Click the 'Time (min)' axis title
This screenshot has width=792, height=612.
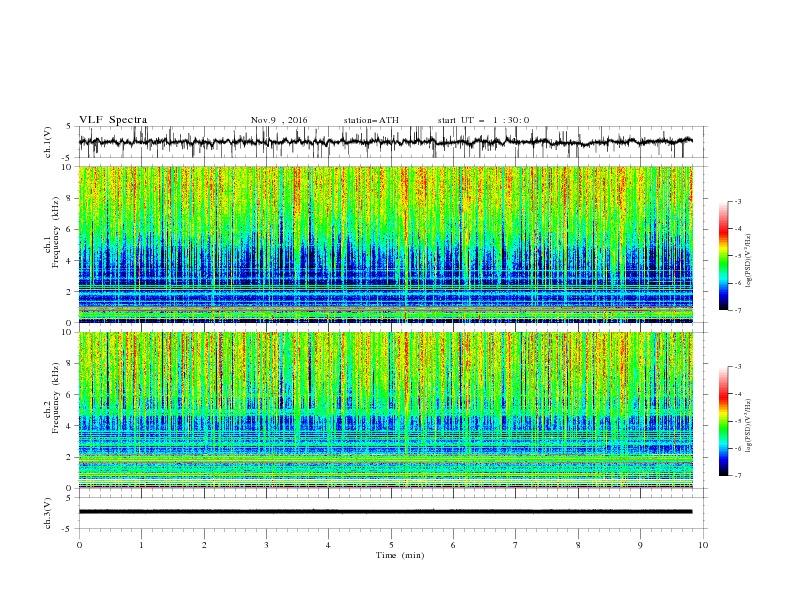(x=400, y=555)
